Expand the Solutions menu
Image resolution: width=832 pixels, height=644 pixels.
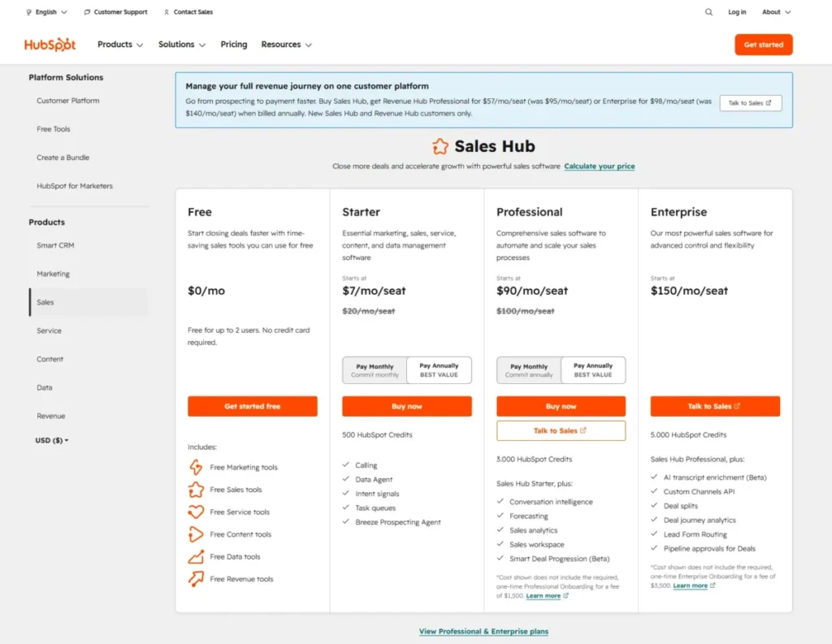pyautogui.click(x=181, y=45)
